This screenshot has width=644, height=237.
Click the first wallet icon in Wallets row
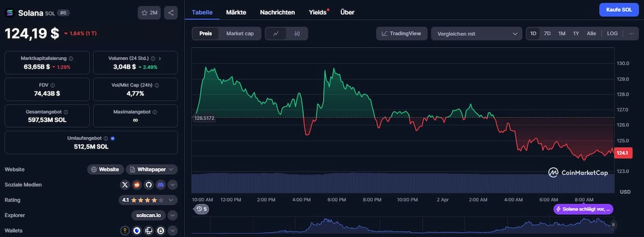click(125, 231)
